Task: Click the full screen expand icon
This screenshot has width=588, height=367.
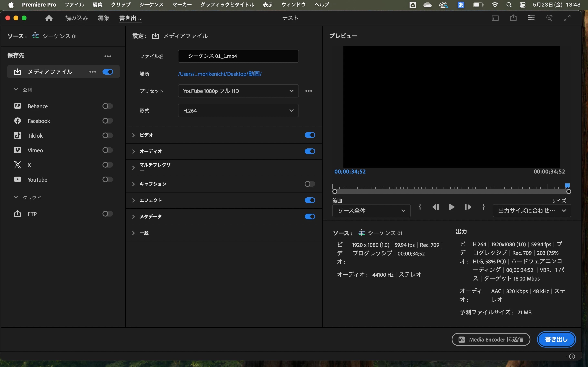Action: [567, 18]
